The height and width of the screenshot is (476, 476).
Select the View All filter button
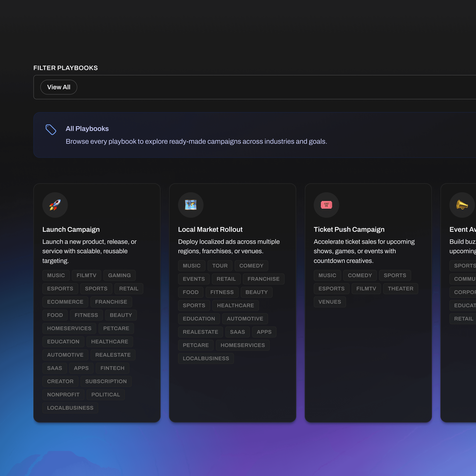59,87
